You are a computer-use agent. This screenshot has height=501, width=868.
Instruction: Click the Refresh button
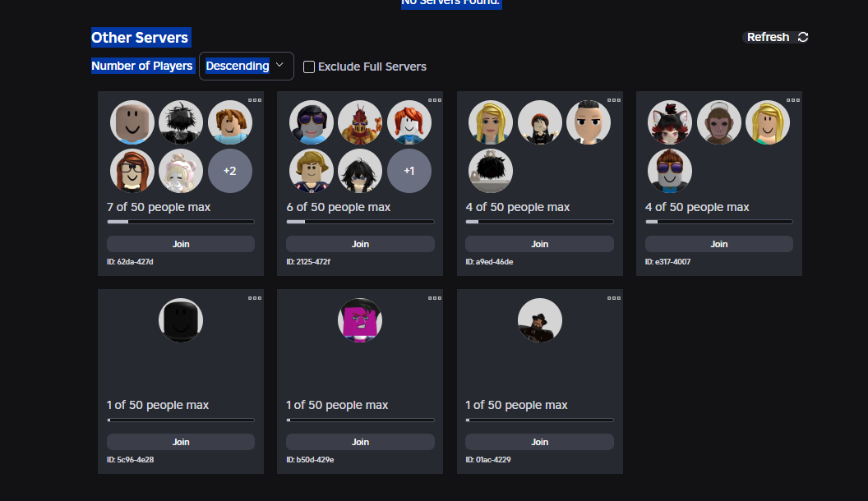(769, 36)
